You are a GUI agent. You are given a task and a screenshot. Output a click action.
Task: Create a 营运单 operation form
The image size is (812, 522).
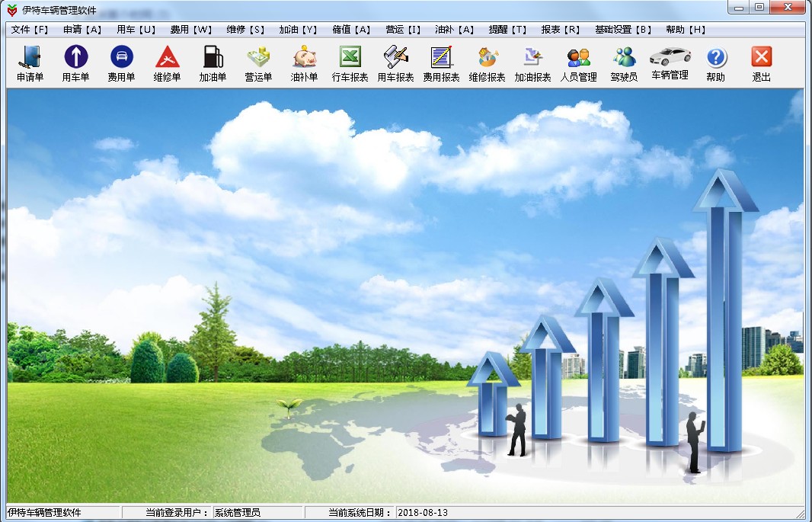[259, 62]
